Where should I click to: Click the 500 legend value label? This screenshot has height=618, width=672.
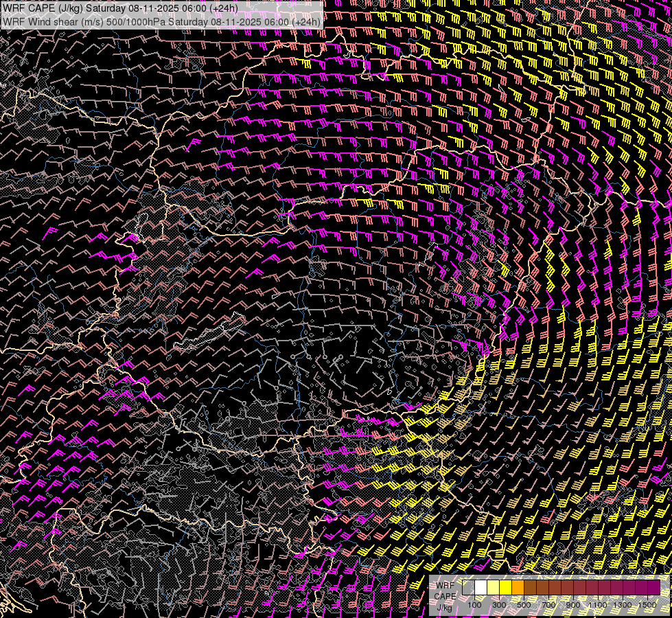click(x=524, y=605)
